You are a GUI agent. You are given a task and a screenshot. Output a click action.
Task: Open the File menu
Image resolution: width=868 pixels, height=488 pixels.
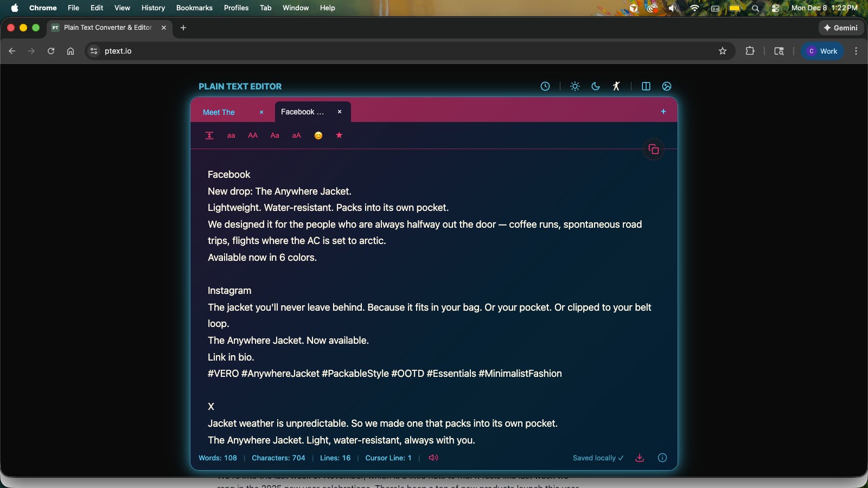click(73, 8)
